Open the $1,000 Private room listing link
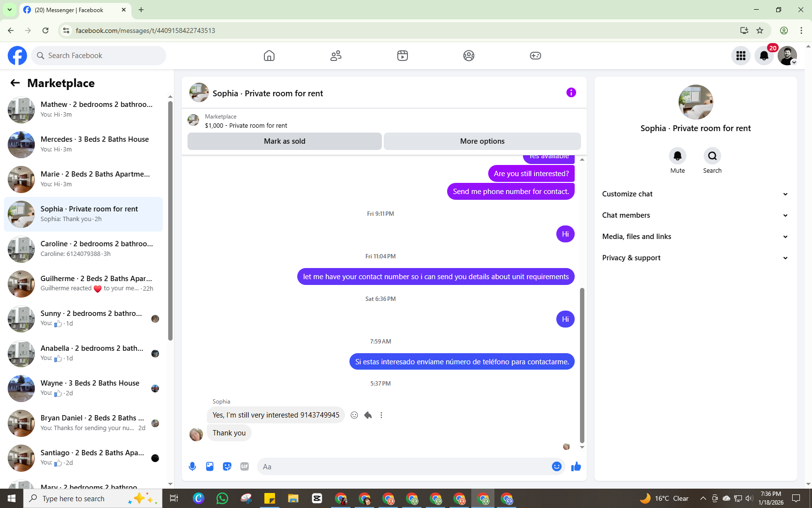This screenshot has height=508, width=812. [x=246, y=125]
